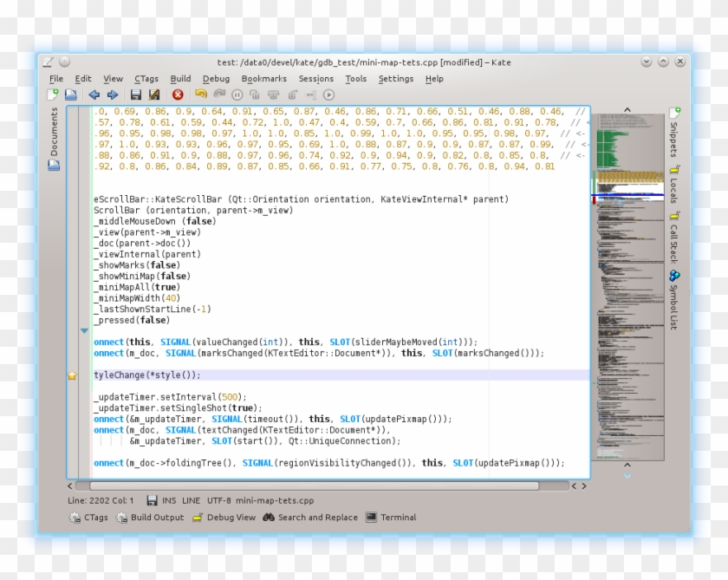Click the debugger Step Over icon
The width and height of the screenshot is (728, 580).
click(274, 94)
